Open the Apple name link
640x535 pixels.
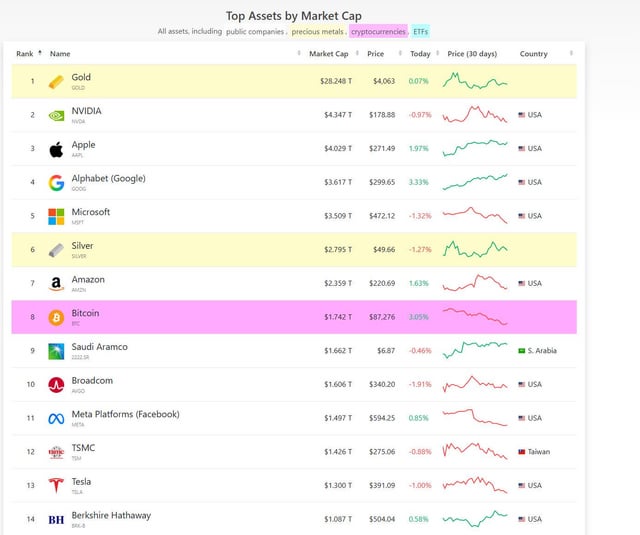coord(83,145)
